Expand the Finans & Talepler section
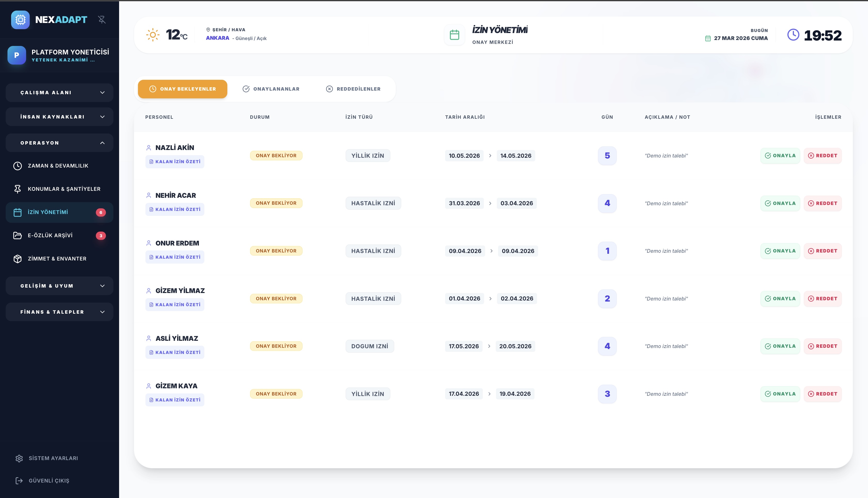This screenshot has height=498, width=868. coord(59,312)
